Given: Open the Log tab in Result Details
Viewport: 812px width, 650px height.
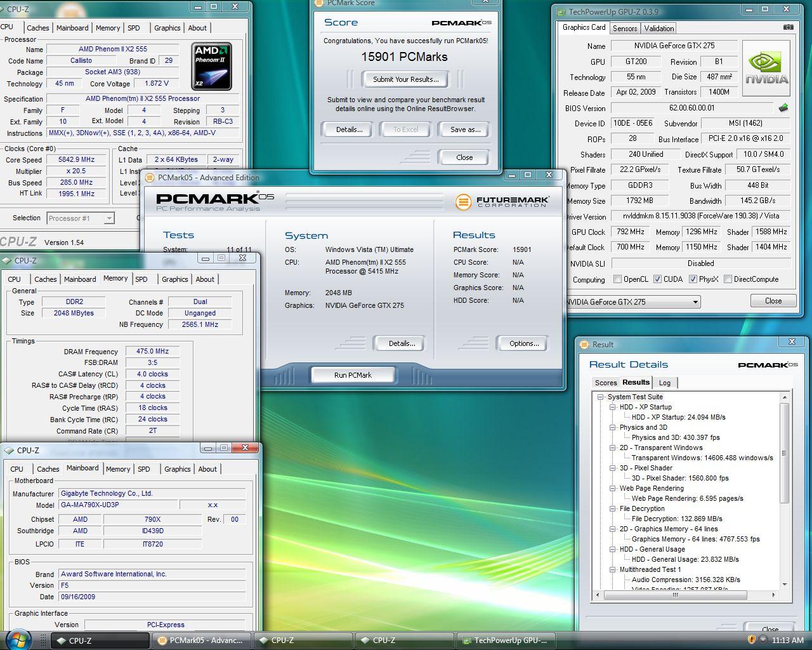Looking at the screenshot, I should (664, 383).
